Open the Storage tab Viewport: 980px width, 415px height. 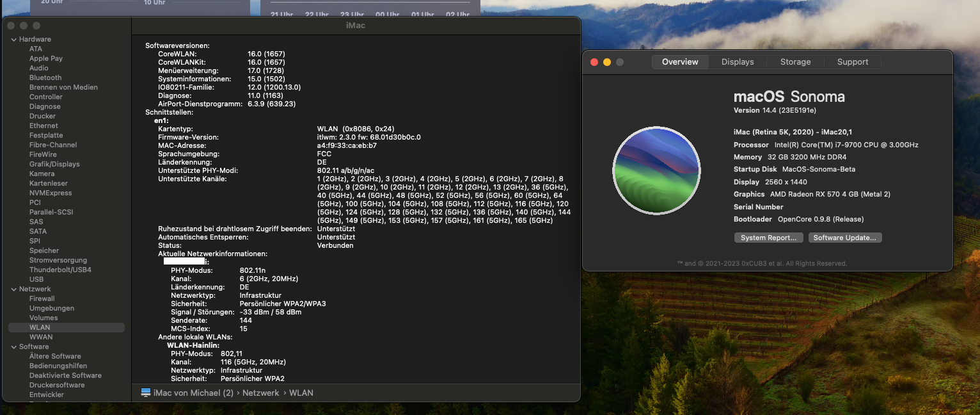coord(795,62)
